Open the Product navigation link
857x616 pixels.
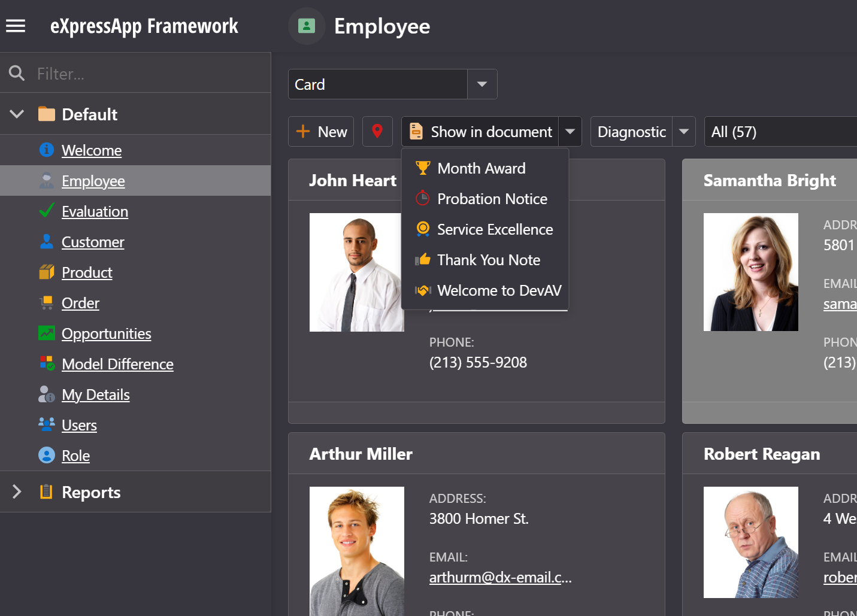tap(87, 272)
